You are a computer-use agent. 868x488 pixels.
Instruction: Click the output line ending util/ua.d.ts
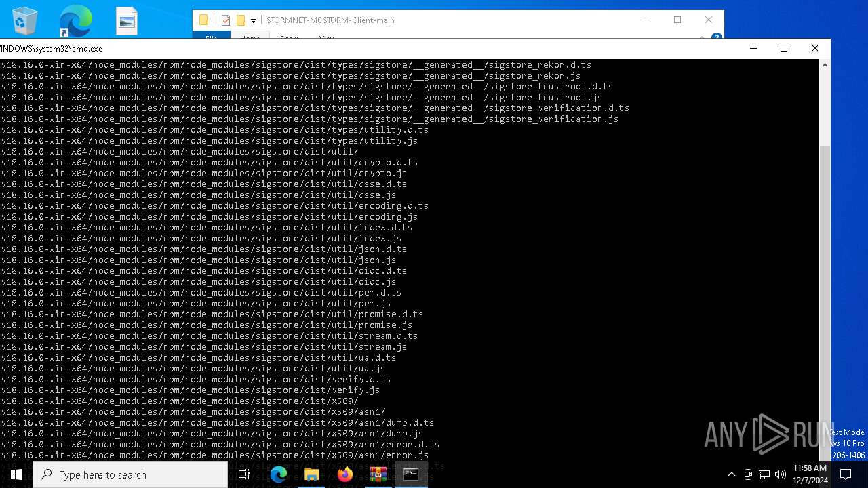click(198, 358)
